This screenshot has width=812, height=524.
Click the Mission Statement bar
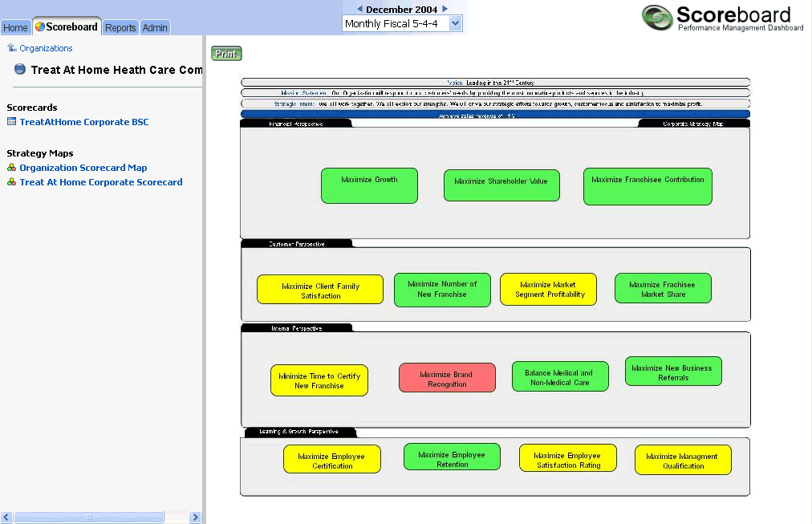[x=496, y=93]
